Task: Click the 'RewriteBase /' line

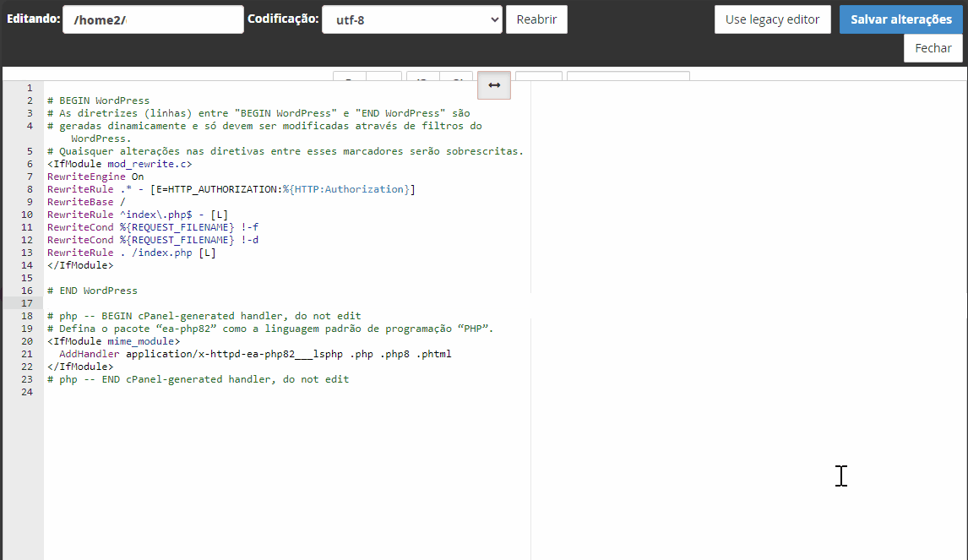Action: [86, 202]
